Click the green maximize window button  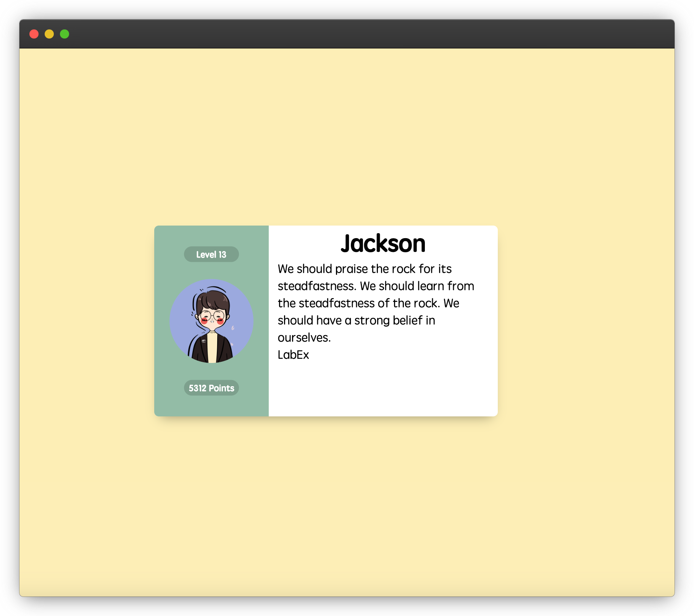pyautogui.click(x=65, y=34)
